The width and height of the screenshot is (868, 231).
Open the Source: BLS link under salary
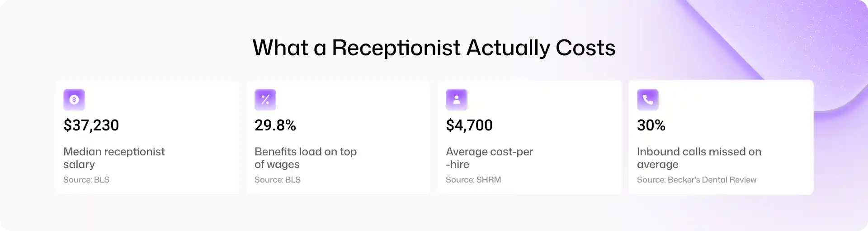pyautogui.click(x=86, y=180)
